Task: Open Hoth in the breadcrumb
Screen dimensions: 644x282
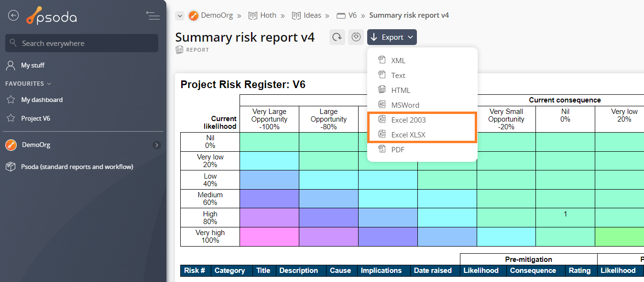Action: point(268,15)
